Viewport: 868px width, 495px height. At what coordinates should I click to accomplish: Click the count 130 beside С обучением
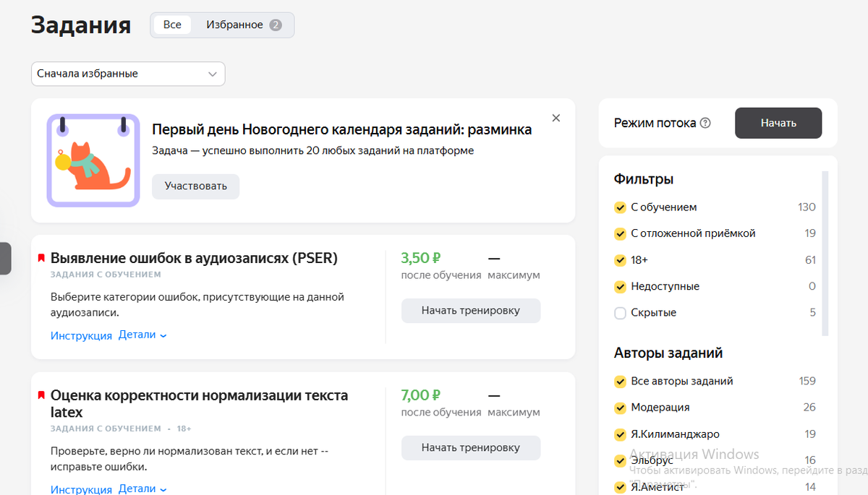tap(807, 207)
